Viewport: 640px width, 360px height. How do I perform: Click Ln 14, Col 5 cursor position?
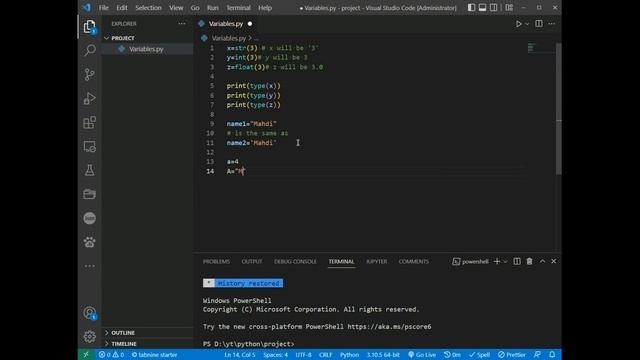point(240,355)
